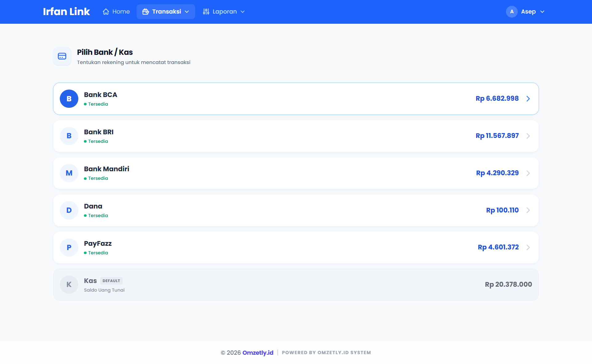Click the PayFazz P avatar
Viewport: 592px width, 364px height.
coord(69,247)
